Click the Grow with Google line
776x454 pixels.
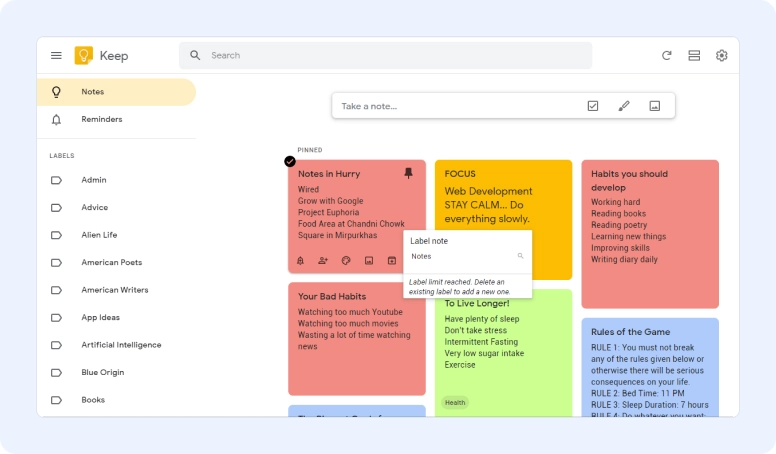pyautogui.click(x=331, y=201)
